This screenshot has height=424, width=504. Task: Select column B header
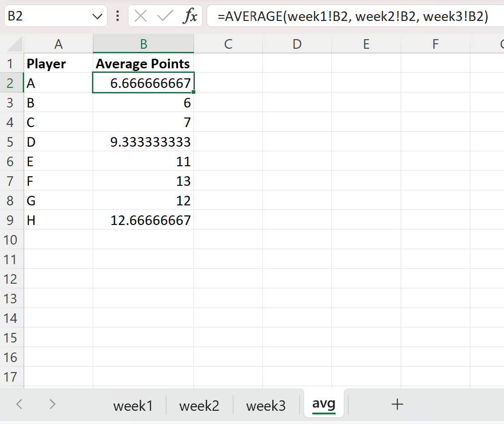pyautogui.click(x=143, y=44)
